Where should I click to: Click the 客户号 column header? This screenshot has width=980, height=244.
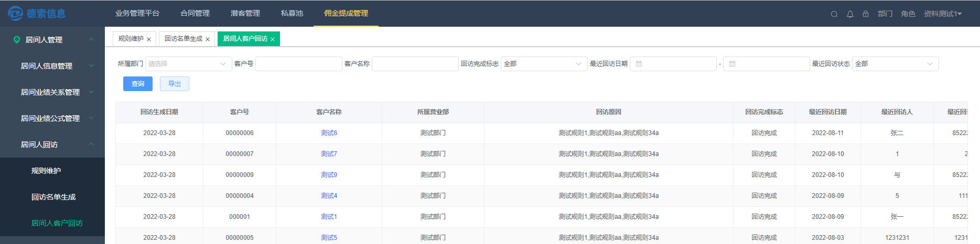tap(240, 112)
